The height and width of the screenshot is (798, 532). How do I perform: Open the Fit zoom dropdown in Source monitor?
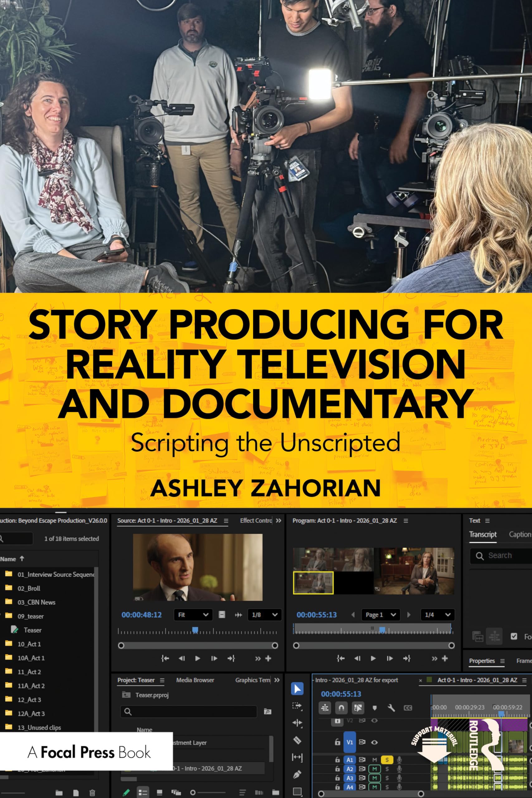point(193,614)
